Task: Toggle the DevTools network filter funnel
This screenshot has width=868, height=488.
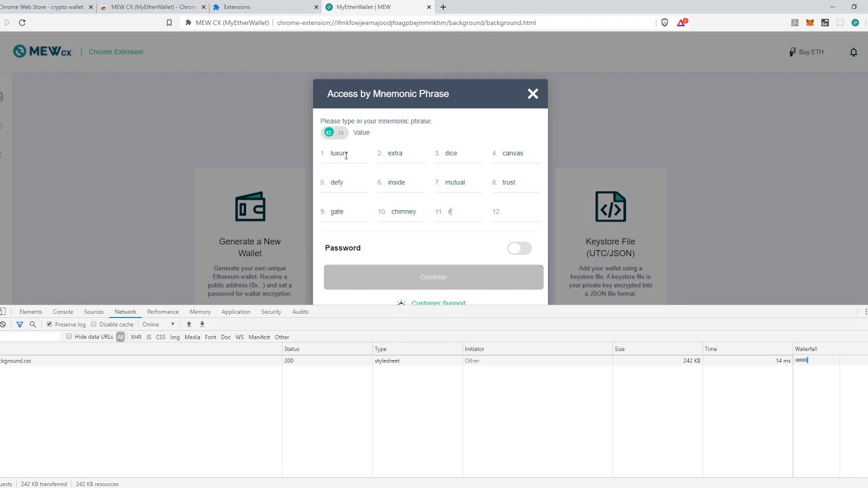Action: point(20,325)
